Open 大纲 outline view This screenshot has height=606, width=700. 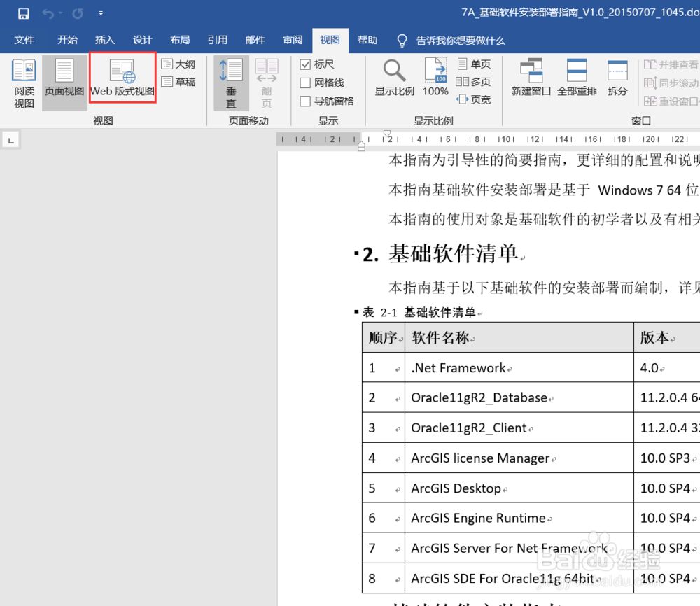[x=178, y=64]
